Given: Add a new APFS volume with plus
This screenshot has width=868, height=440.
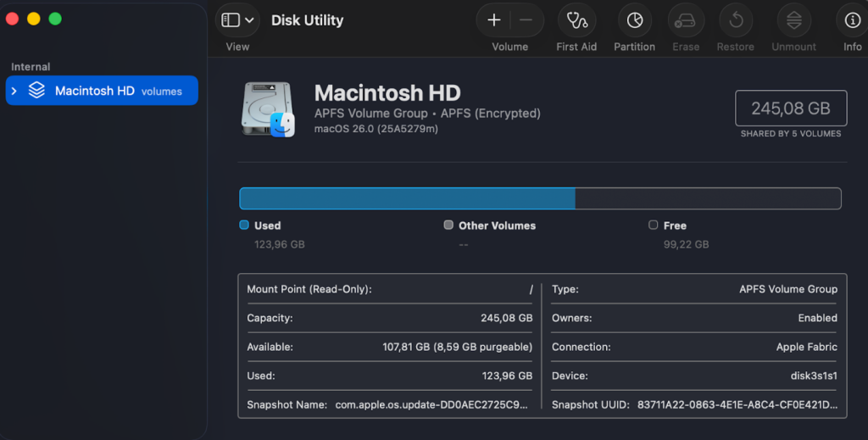Looking at the screenshot, I should (494, 20).
